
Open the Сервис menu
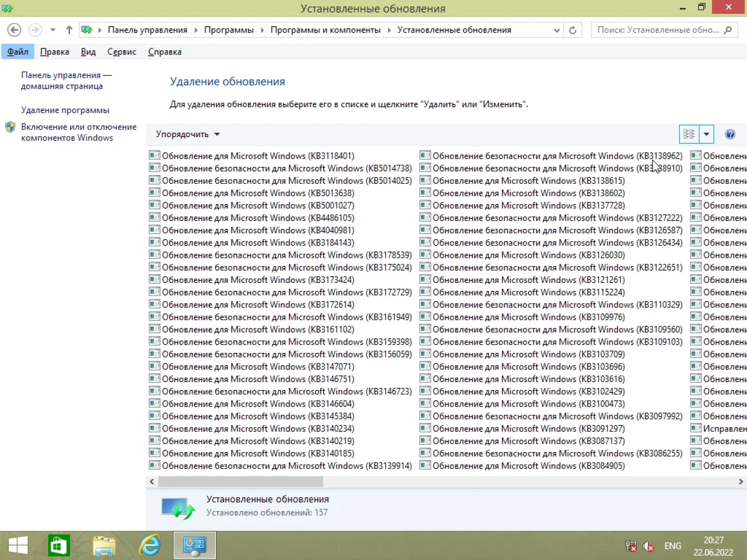(x=121, y=51)
